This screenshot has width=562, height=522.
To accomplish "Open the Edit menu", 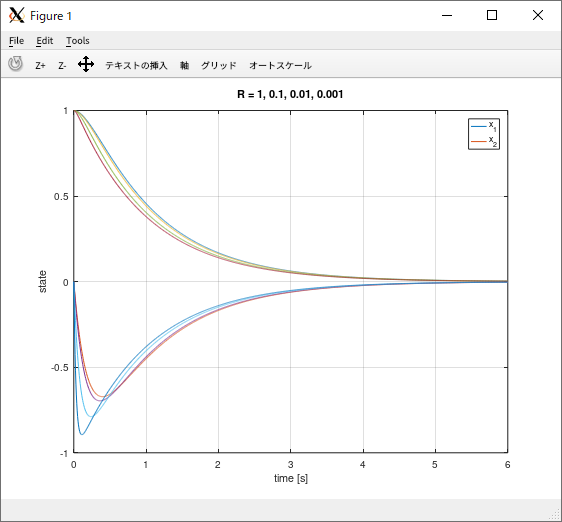I will 44,41.
